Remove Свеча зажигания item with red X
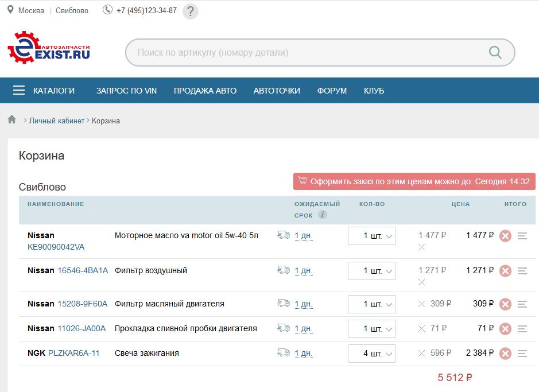Screen dimensions: 539x392 click(x=505, y=354)
